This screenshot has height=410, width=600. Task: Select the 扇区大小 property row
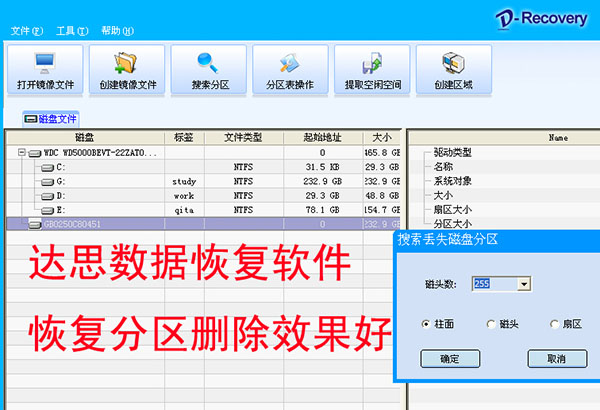(x=453, y=209)
